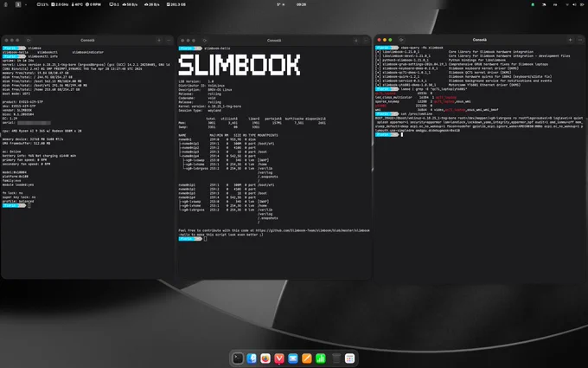Viewport: 588px width, 368px height.
Task: Click the 40°C temperature indicator
Action: click(77, 4)
